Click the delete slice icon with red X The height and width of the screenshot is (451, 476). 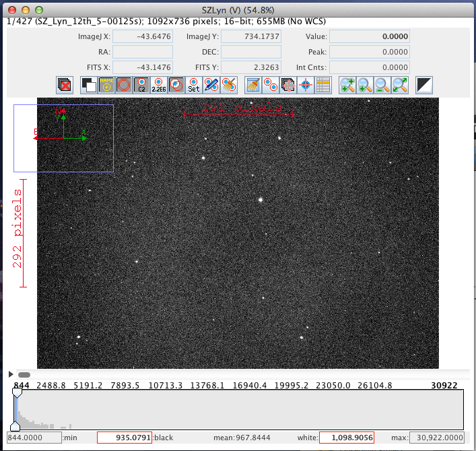point(65,85)
